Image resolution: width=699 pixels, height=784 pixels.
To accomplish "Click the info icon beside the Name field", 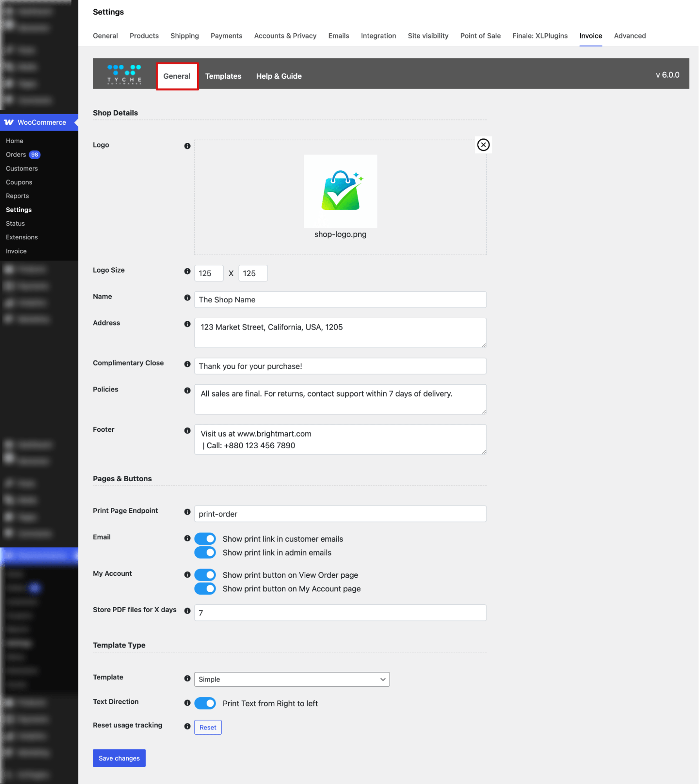I will (187, 298).
